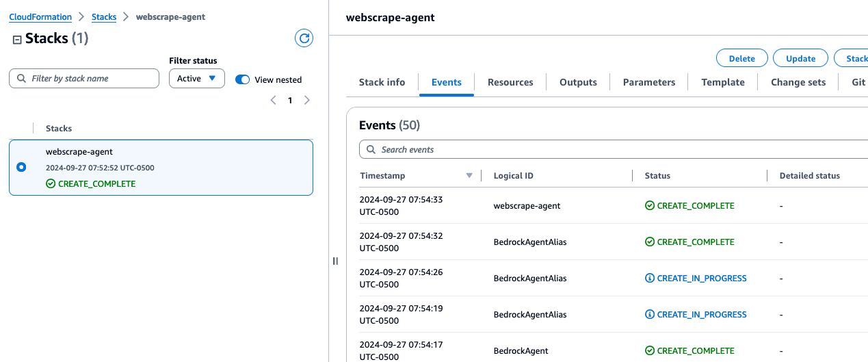The height and width of the screenshot is (362, 868).
Task: Click CREATE_IN_PROGRESS status of 07:54:26 event
Action: pyautogui.click(x=696, y=279)
